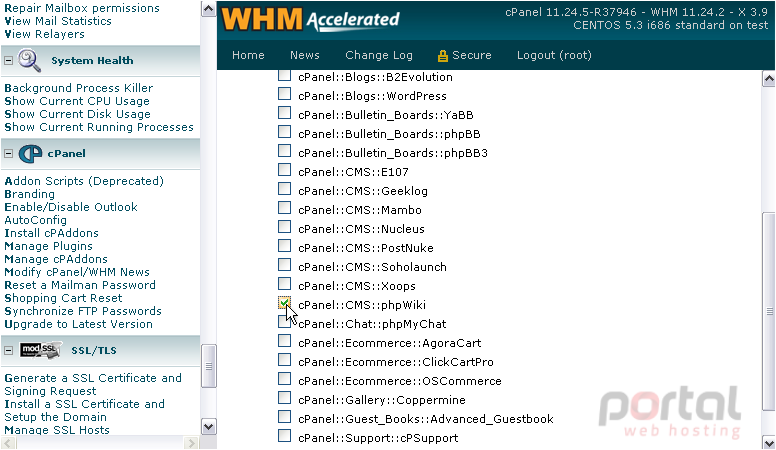This screenshot has height=450, width=776.
Task: Click the sidebar scrollbar down arrow
Action: pyautogui.click(x=208, y=427)
